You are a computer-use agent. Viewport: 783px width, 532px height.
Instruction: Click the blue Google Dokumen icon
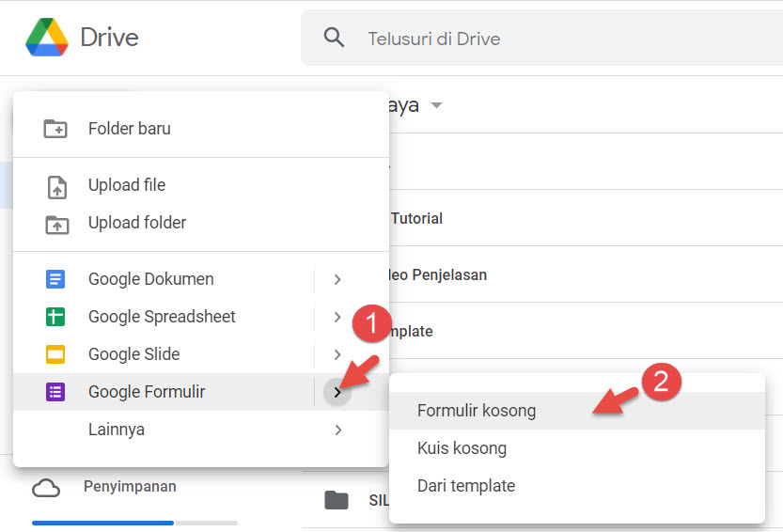pos(55,279)
